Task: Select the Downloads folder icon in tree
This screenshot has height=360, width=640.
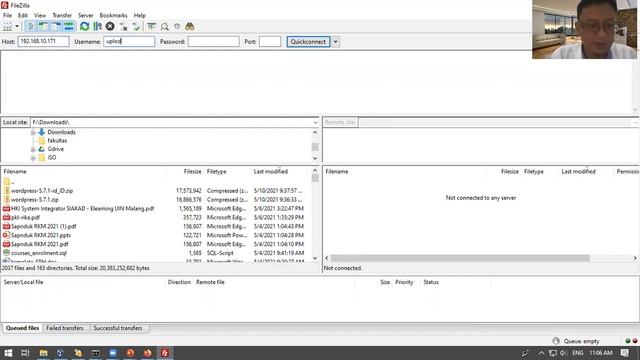Action: click(x=42, y=132)
